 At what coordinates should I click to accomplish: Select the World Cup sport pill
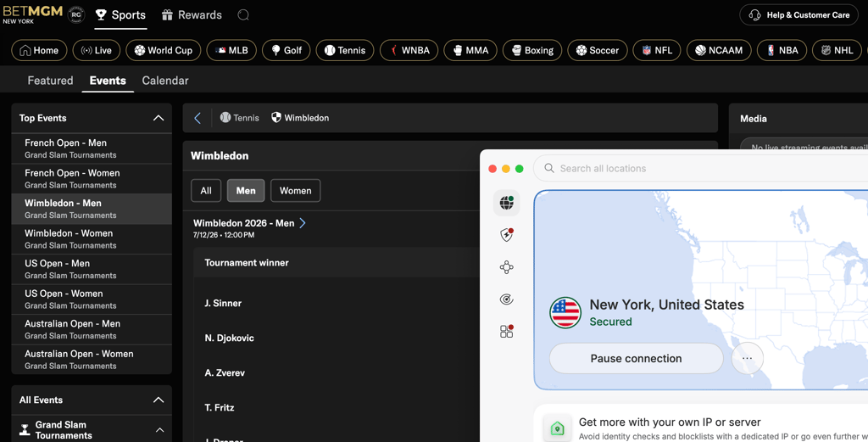tap(164, 50)
